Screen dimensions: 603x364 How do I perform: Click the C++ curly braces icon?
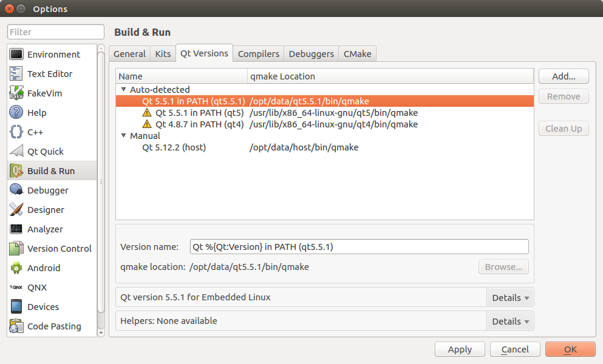point(16,132)
